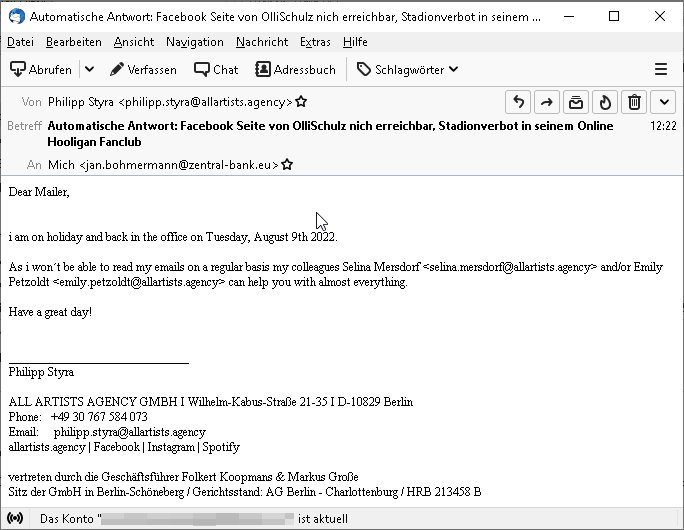This screenshot has height=530, width=684.
Task: Click the ALL ARTISTS AGENCY GMBH address line
Action: point(211,402)
